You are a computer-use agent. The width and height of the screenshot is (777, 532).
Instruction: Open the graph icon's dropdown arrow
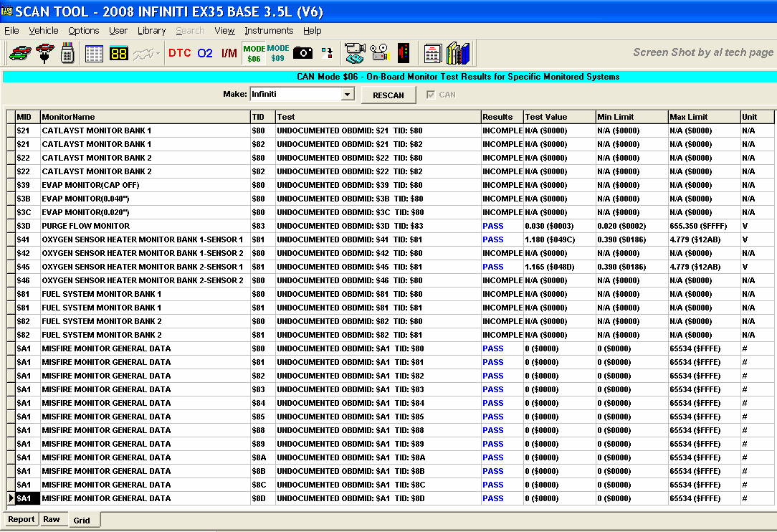[x=158, y=54]
